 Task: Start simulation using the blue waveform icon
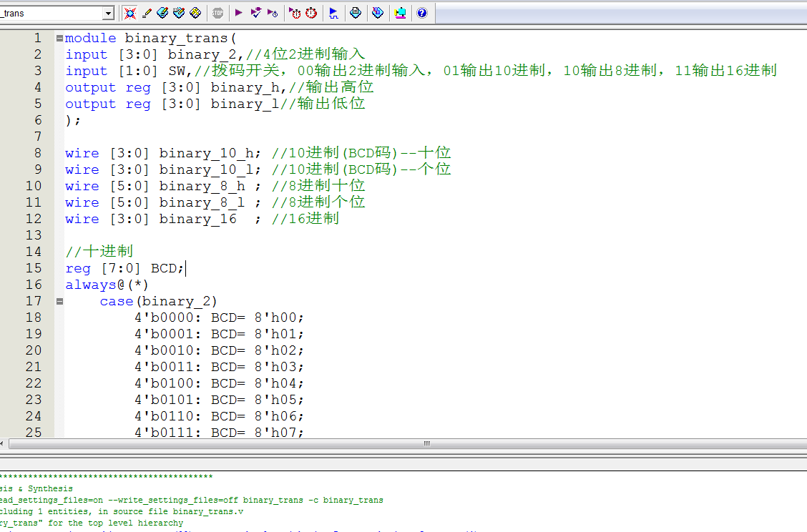(x=333, y=13)
